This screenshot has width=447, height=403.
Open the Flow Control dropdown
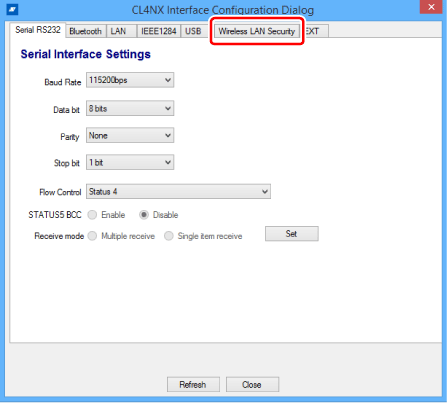point(178,192)
